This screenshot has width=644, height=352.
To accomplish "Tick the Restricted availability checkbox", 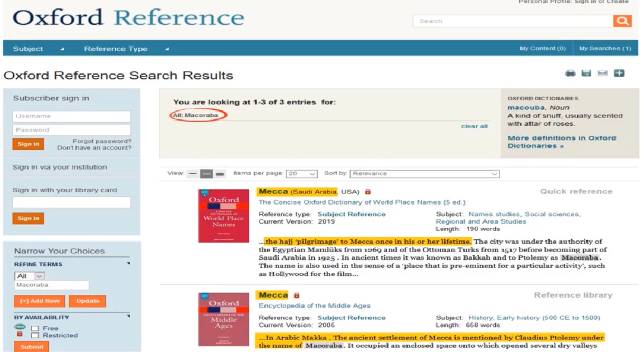I will pos(35,335).
